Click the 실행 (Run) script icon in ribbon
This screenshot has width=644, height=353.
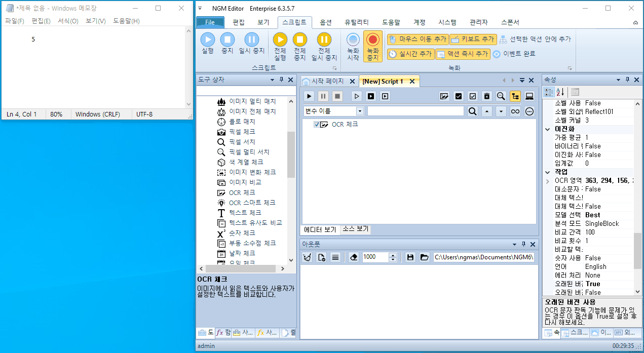208,40
